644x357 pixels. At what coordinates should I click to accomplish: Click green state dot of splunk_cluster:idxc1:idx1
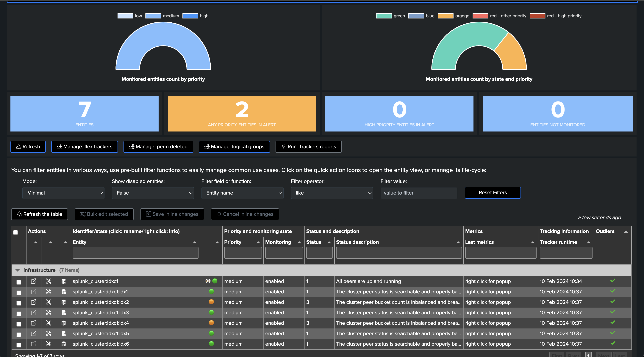pyautogui.click(x=211, y=291)
